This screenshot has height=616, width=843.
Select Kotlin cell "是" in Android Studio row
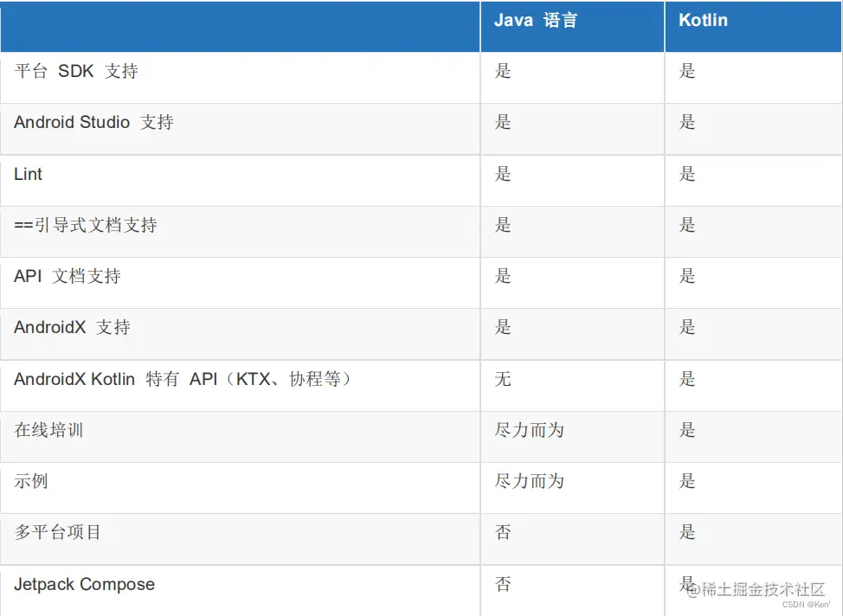pyautogui.click(x=687, y=122)
